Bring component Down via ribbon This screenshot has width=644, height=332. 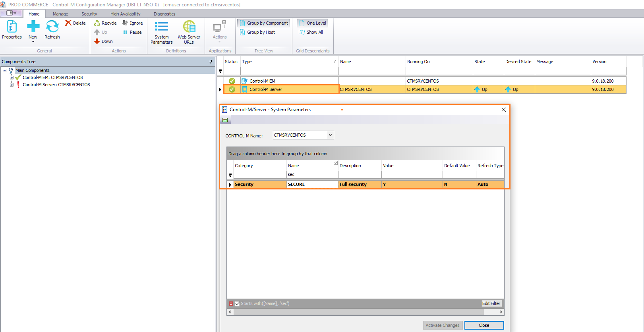click(x=103, y=41)
